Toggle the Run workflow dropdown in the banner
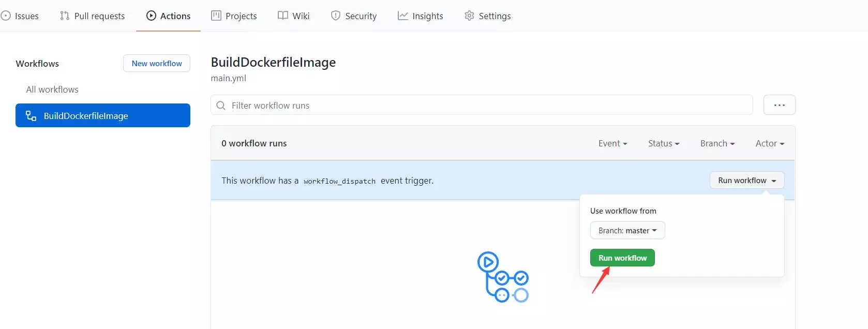 [747, 180]
